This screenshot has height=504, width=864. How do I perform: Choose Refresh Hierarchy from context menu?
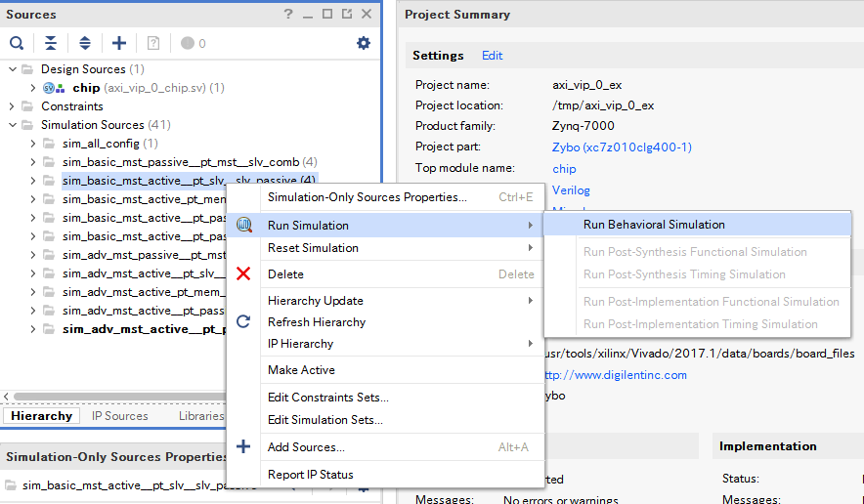[x=317, y=322]
